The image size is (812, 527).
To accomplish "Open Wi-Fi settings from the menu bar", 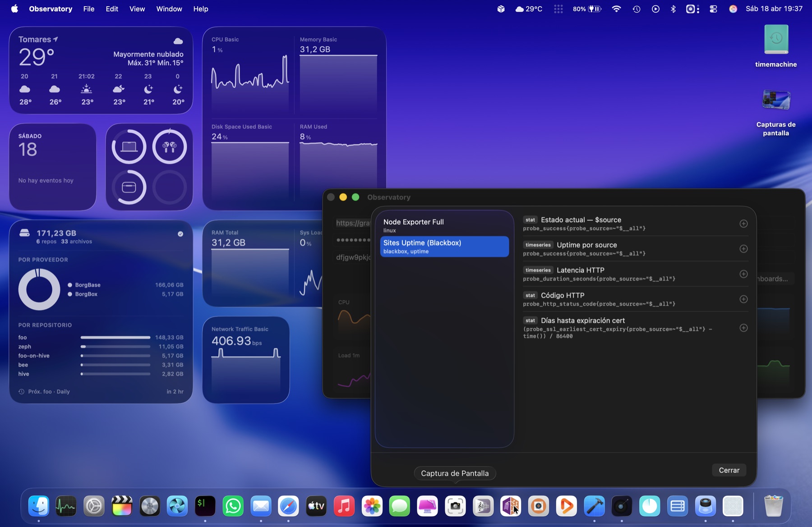I will (616, 9).
